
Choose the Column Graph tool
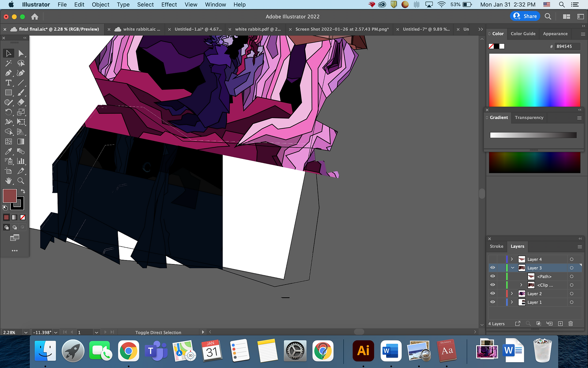21,161
